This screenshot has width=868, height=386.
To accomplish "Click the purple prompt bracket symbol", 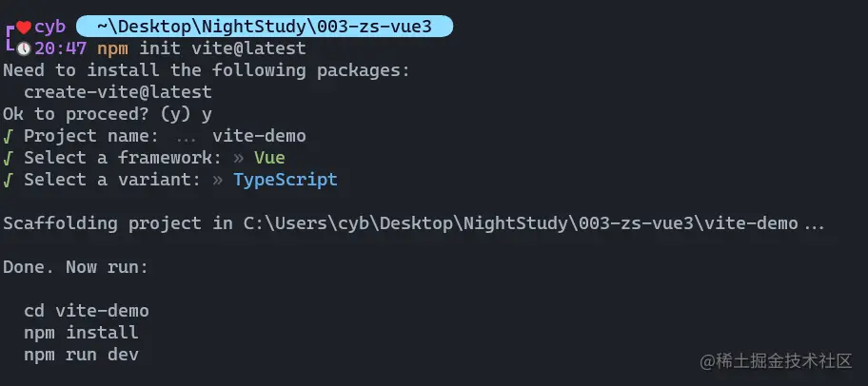I will pos(9,38).
